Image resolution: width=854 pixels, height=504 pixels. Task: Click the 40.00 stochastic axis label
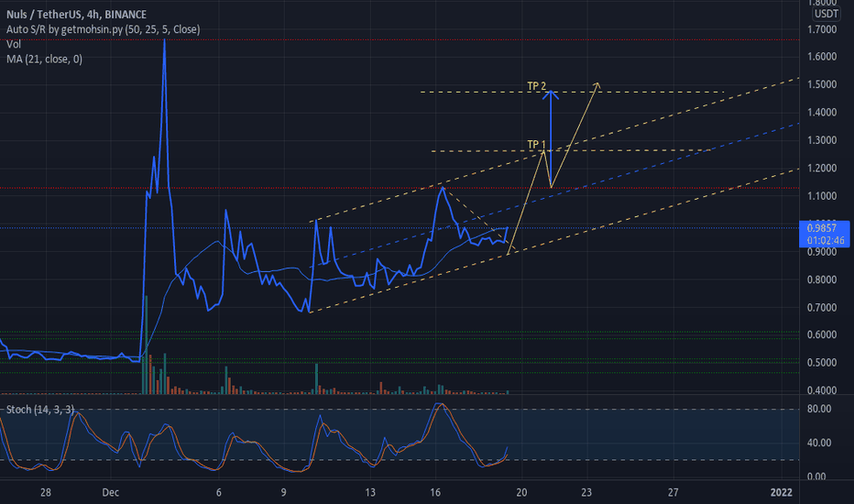[819, 443]
